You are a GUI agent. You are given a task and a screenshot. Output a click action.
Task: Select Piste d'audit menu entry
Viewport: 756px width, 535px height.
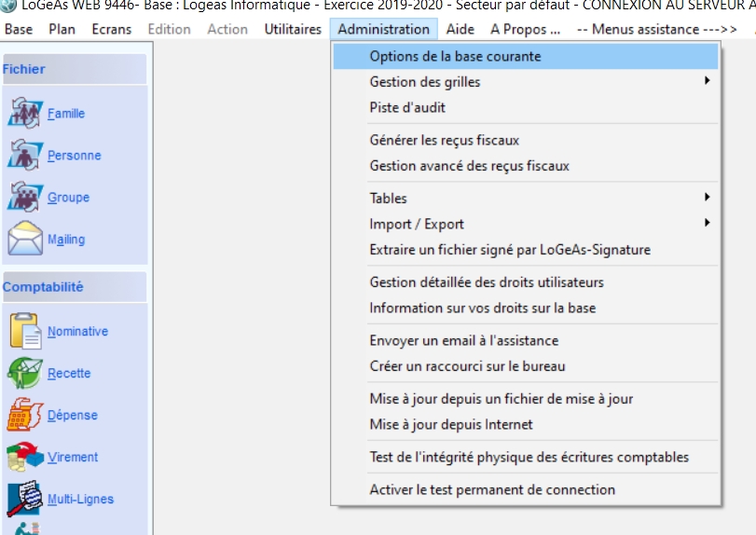point(407,107)
